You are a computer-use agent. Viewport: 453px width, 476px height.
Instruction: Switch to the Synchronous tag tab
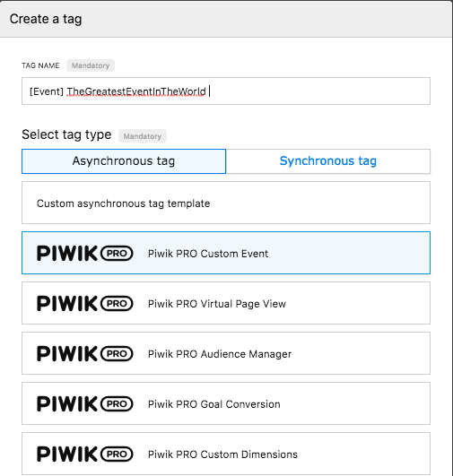coord(327,161)
